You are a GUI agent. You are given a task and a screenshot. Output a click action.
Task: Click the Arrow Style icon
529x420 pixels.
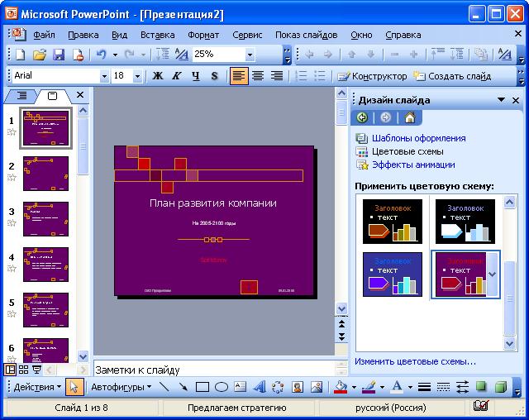coord(462,387)
